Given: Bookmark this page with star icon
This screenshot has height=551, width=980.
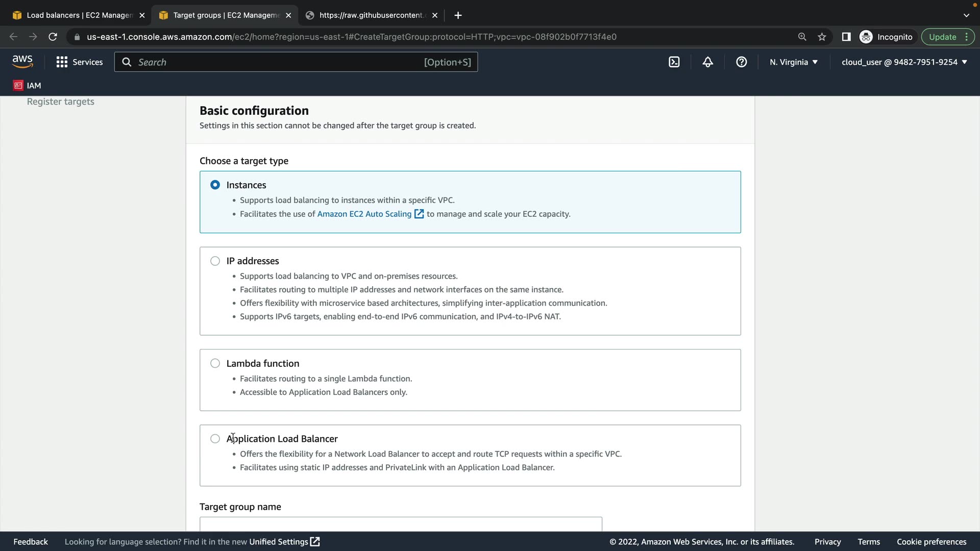Looking at the screenshot, I should coord(822,37).
